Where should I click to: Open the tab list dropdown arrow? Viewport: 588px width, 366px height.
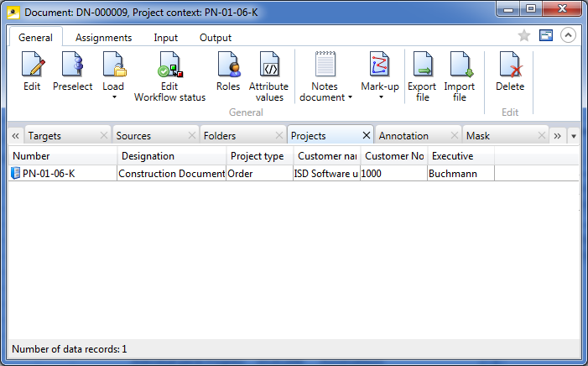pos(574,136)
